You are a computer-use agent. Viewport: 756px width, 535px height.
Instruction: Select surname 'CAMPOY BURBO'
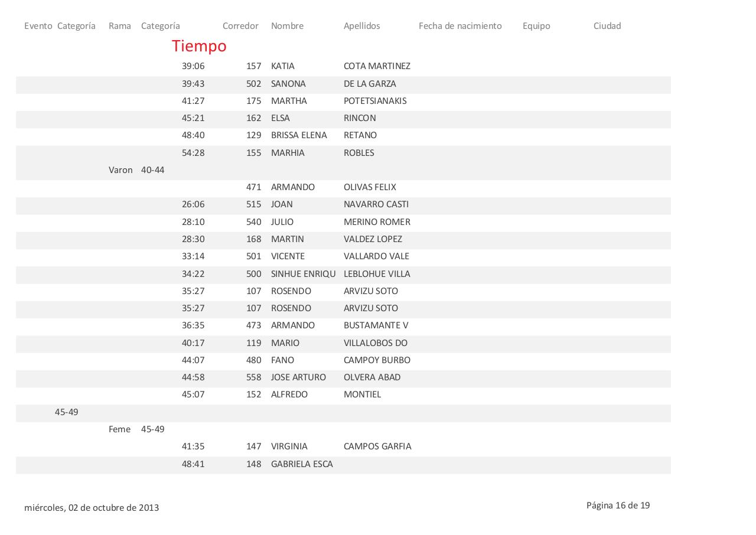coord(377,360)
